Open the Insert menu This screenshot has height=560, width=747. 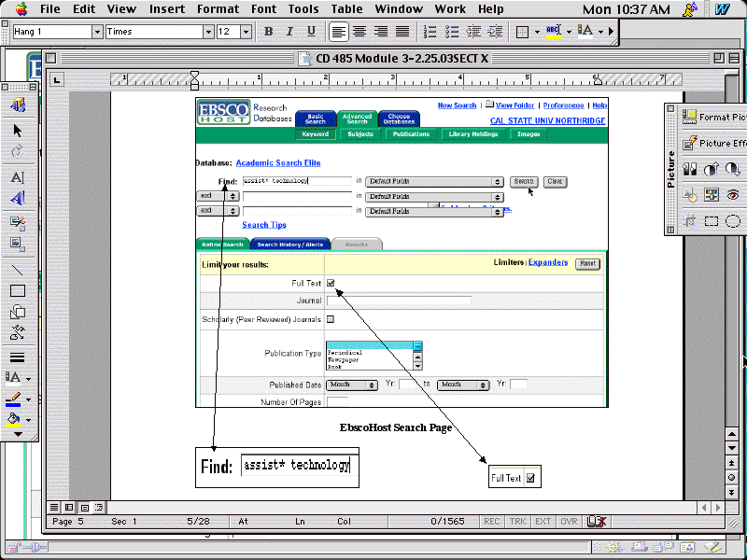[x=167, y=9]
